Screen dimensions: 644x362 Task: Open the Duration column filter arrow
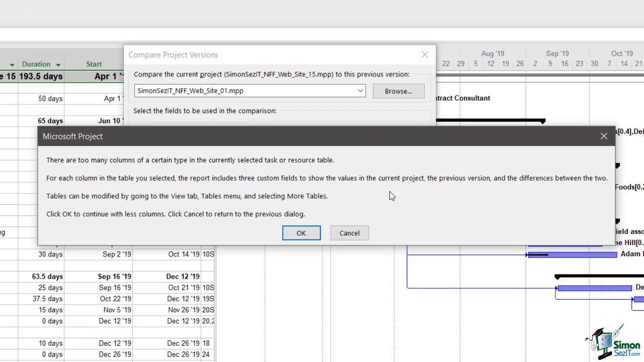coord(58,64)
